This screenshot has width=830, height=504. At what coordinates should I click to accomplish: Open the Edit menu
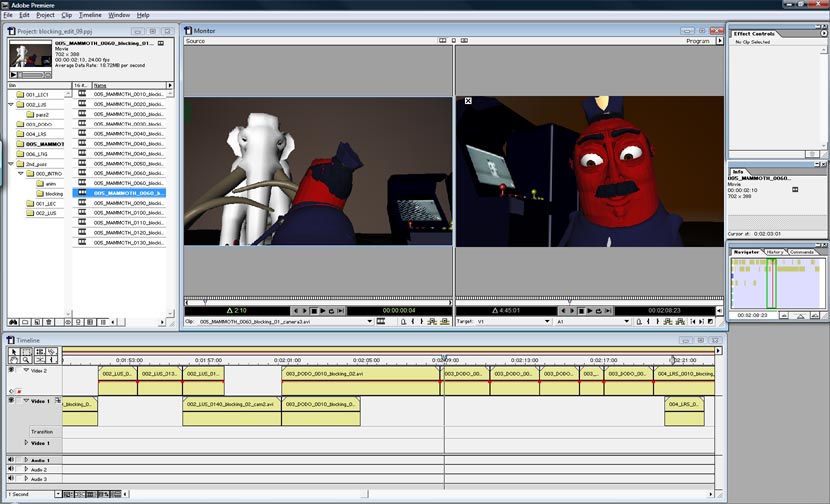[24, 15]
